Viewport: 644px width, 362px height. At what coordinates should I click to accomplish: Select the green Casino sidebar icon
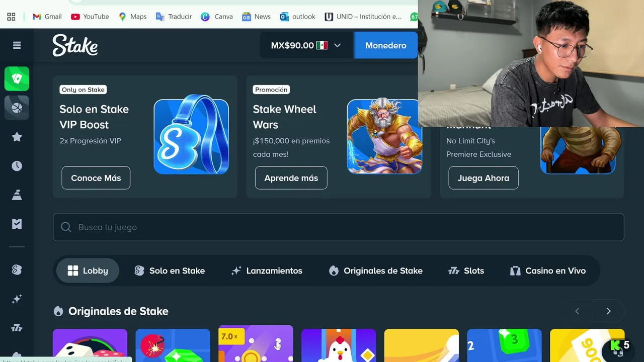[17, 79]
